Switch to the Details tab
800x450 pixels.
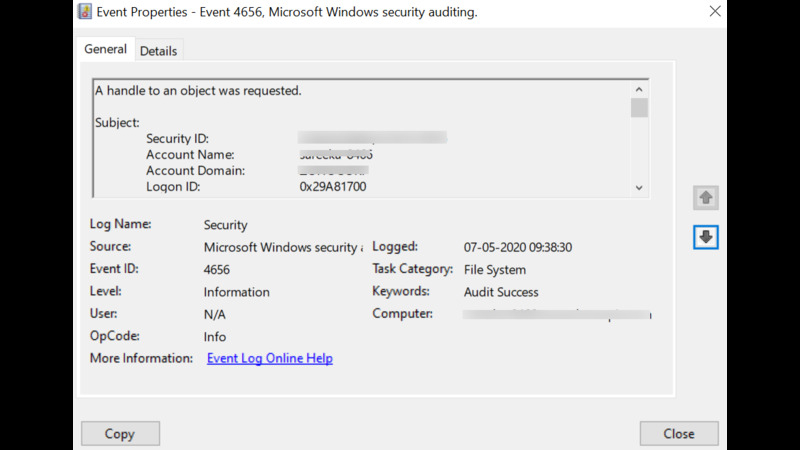(x=158, y=51)
